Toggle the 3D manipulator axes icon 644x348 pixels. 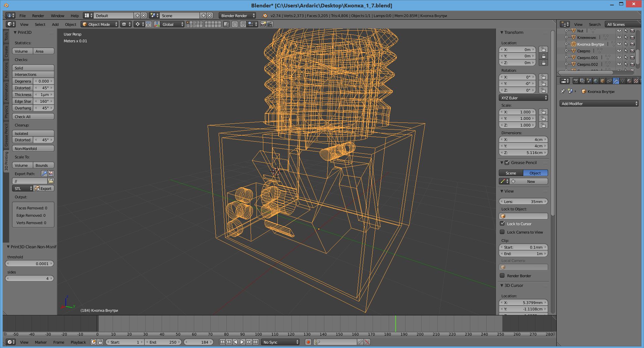click(x=157, y=24)
